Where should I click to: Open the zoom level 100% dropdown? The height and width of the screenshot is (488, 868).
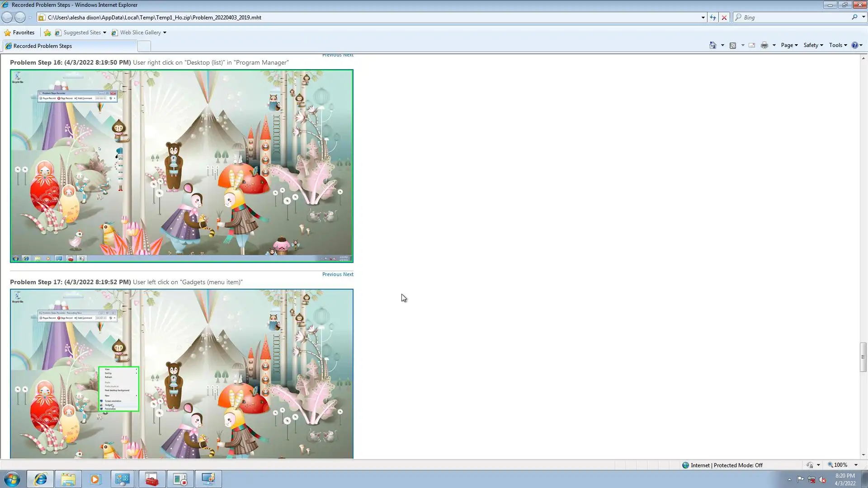coord(855,465)
